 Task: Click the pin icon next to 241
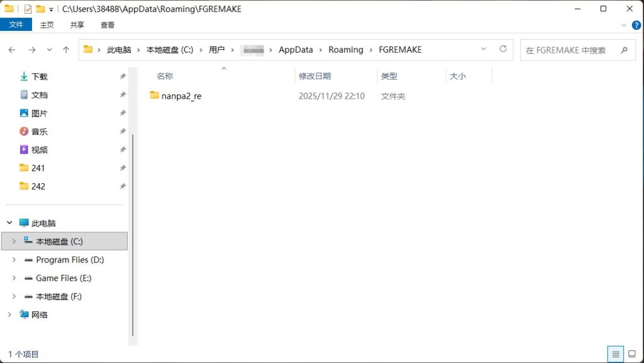point(123,168)
